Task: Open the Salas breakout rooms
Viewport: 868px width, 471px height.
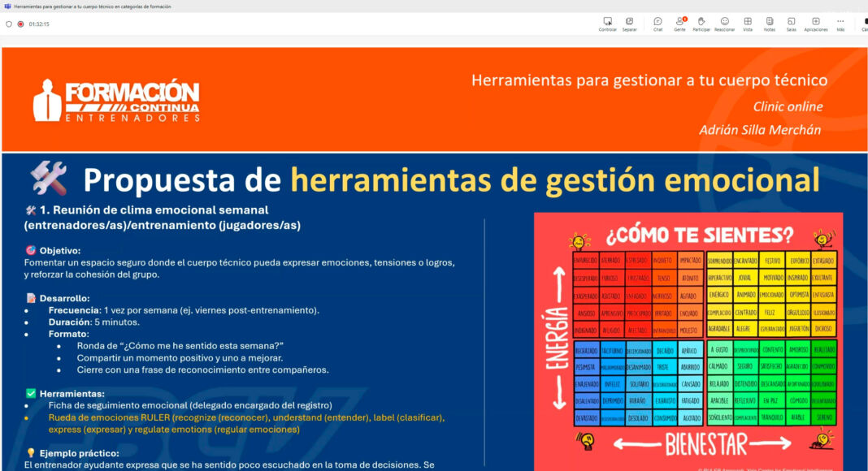Action: coord(792,24)
